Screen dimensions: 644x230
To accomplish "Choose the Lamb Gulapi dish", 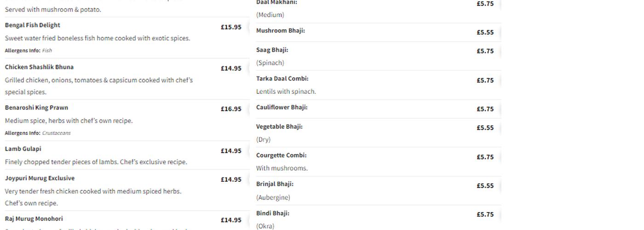I will pyautogui.click(x=23, y=149).
